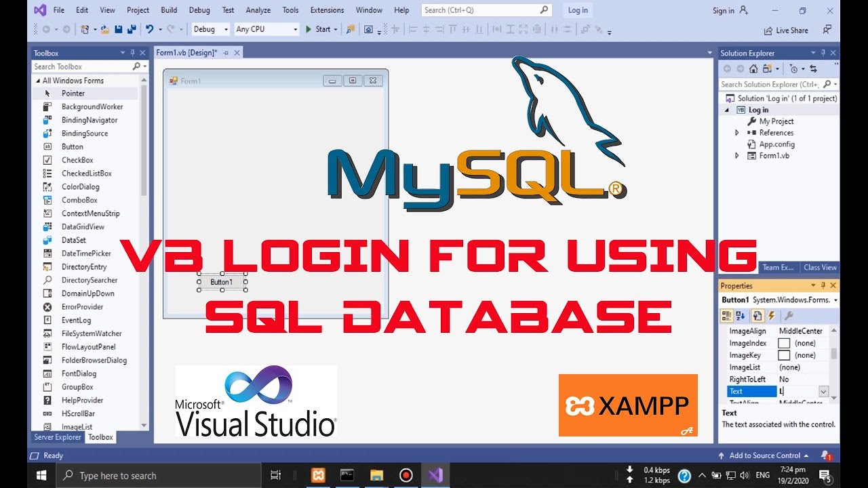Click the Feedback icon near Live Share
Image resolution: width=868 pixels, height=488 pixels.
827,30
